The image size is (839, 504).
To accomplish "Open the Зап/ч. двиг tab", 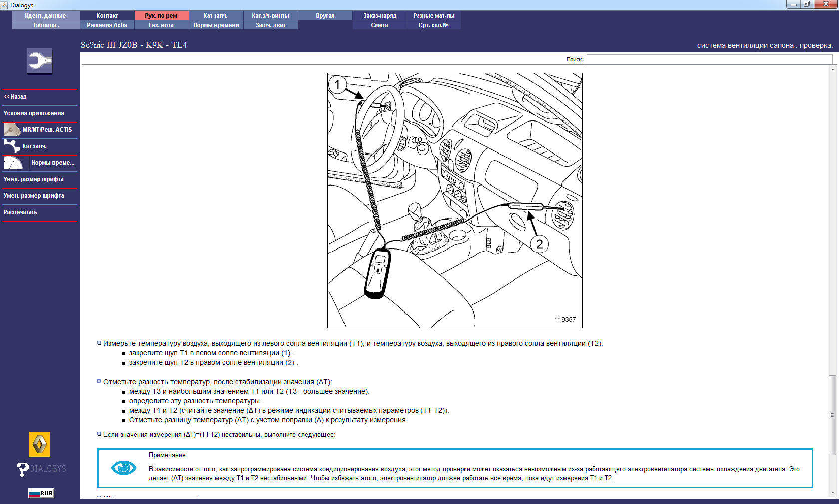I will click(x=270, y=25).
